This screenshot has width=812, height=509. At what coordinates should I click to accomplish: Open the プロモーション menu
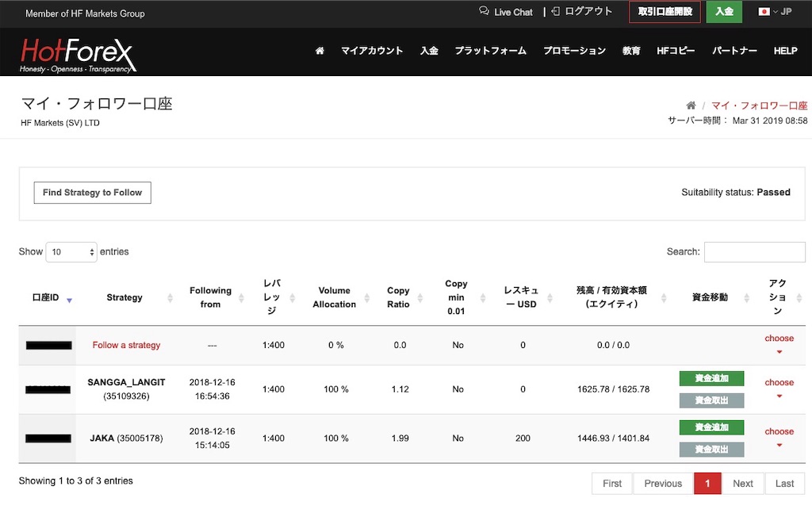click(x=574, y=51)
